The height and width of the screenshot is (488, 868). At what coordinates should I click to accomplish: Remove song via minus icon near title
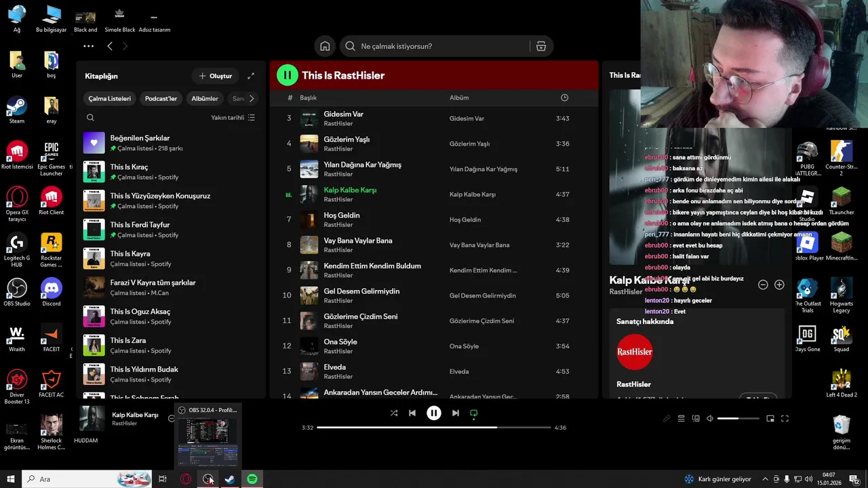(x=763, y=285)
